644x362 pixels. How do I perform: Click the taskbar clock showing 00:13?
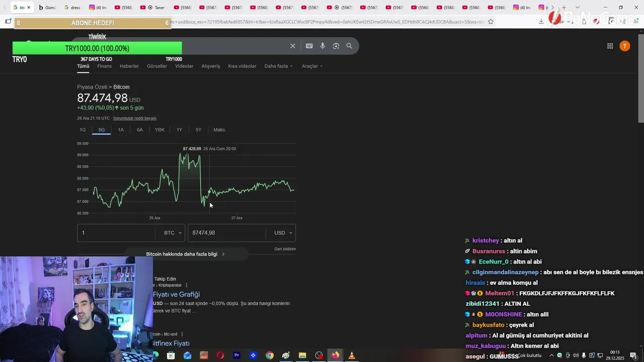click(615, 355)
